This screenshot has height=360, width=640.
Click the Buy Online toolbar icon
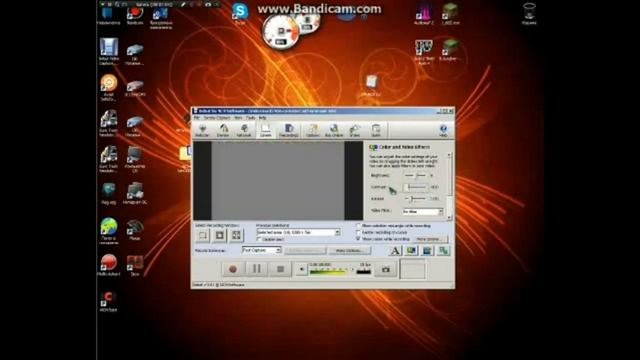click(x=333, y=130)
